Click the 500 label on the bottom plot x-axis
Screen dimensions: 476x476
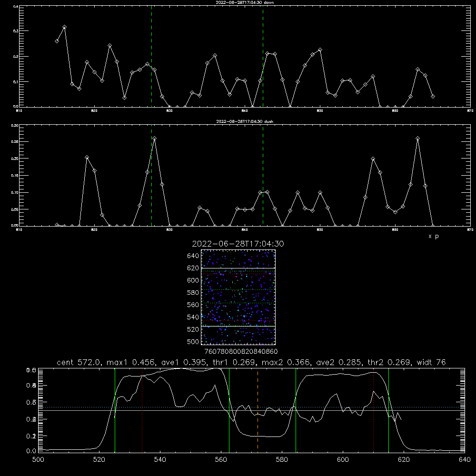[x=38, y=460]
